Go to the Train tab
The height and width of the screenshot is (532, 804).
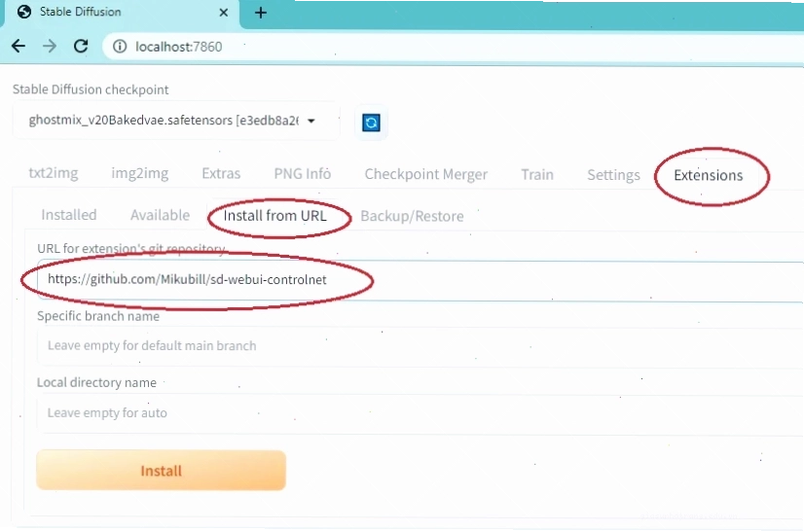coord(537,175)
